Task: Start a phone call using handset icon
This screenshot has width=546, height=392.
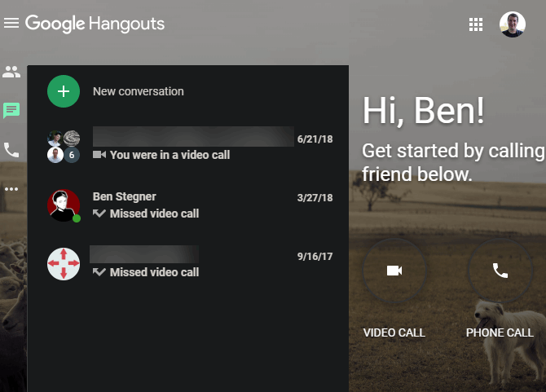Action: coord(500,271)
